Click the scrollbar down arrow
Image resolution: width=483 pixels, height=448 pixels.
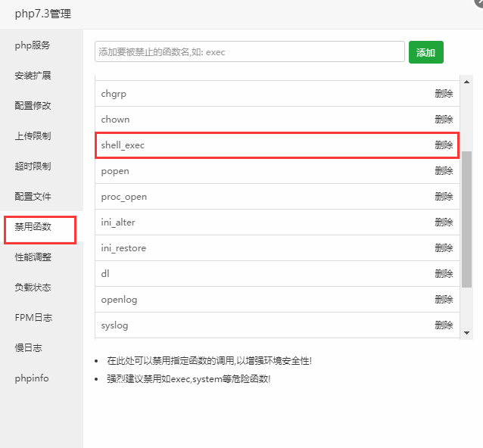[x=466, y=333]
